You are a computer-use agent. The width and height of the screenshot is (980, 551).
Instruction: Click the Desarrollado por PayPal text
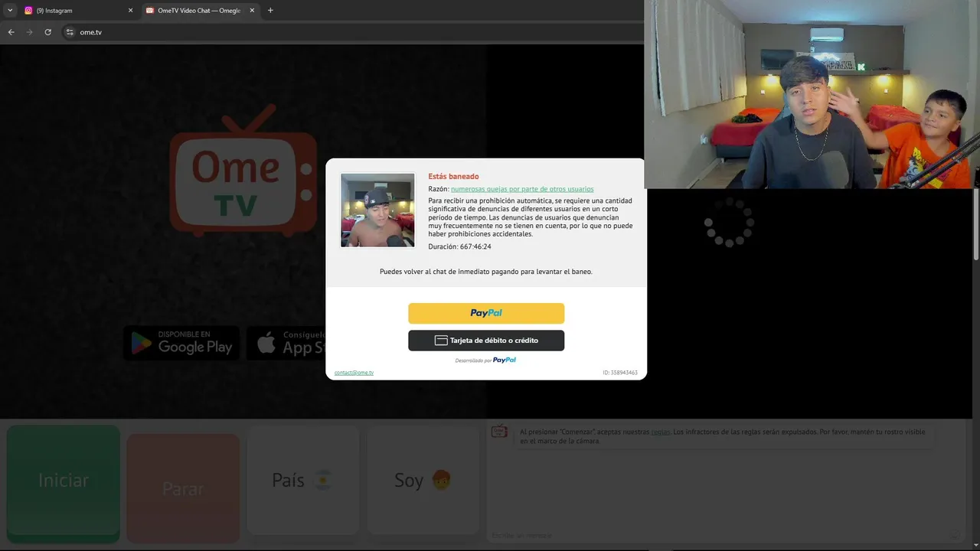click(485, 360)
